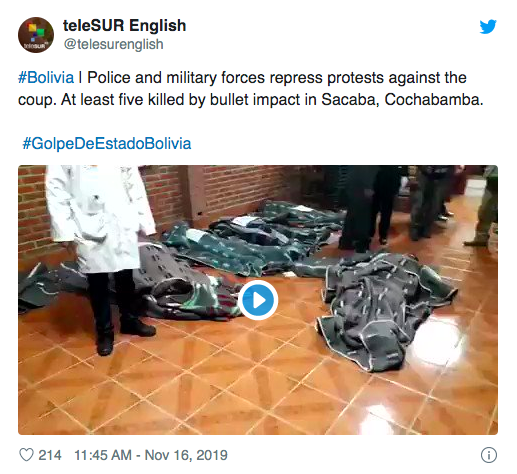This screenshot has width=517, height=474.
Task: Click the 214 likes count
Action: point(50,455)
